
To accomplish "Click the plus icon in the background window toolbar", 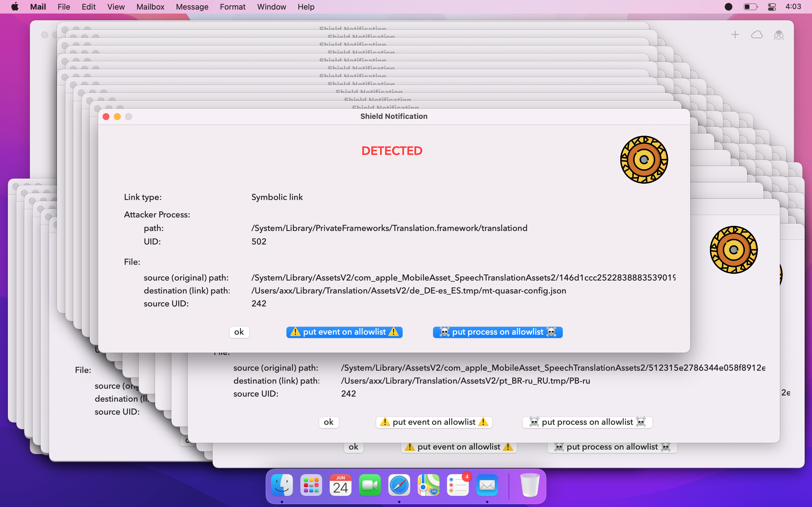I will [x=735, y=35].
